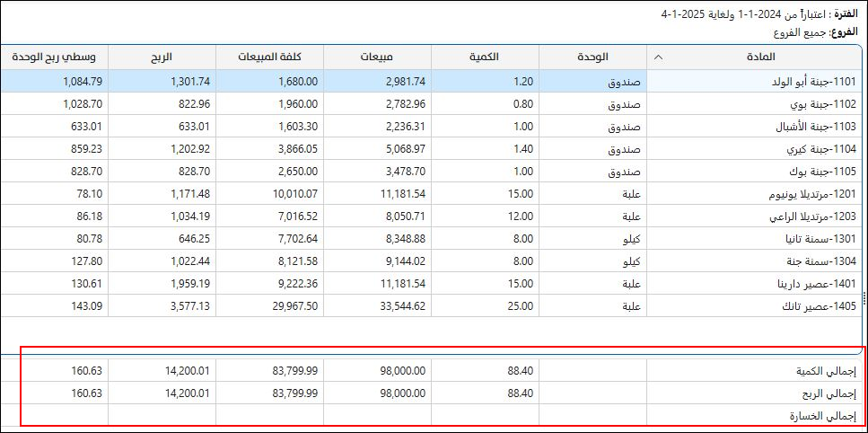
Task: Click the مبيعات column header
Action: coord(378,57)
